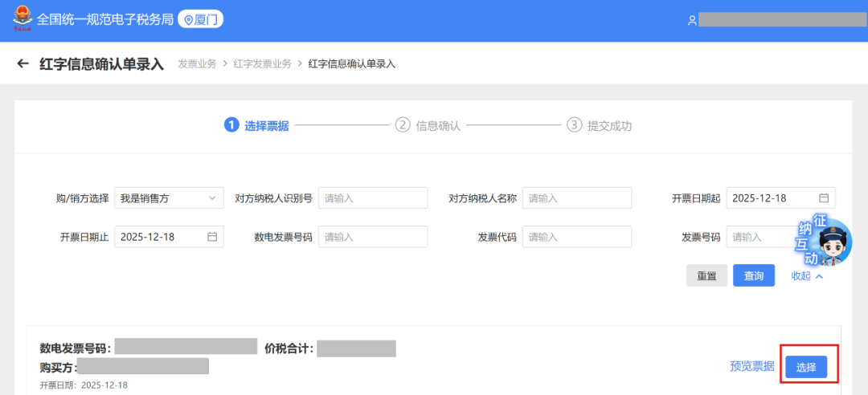
Task: Open the 购/销方选择 dropdown
Action: coord(169,198)
